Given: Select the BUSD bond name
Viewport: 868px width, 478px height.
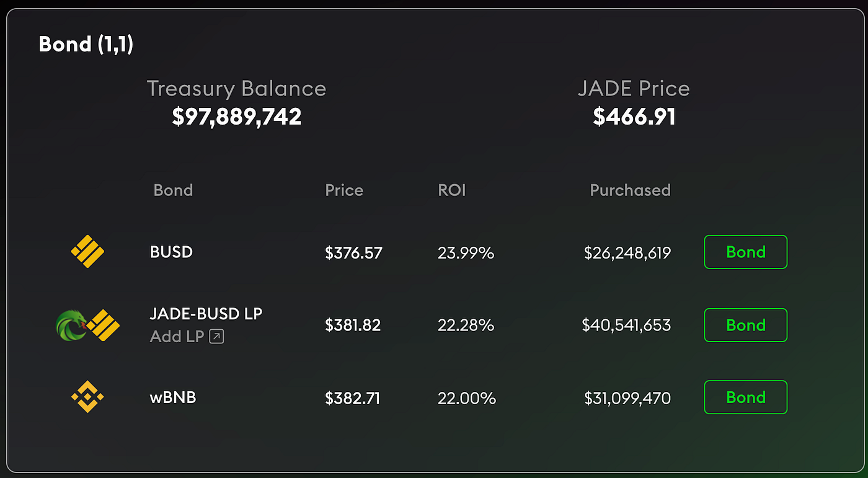Looking at the screenshot, I should point(171,252).
